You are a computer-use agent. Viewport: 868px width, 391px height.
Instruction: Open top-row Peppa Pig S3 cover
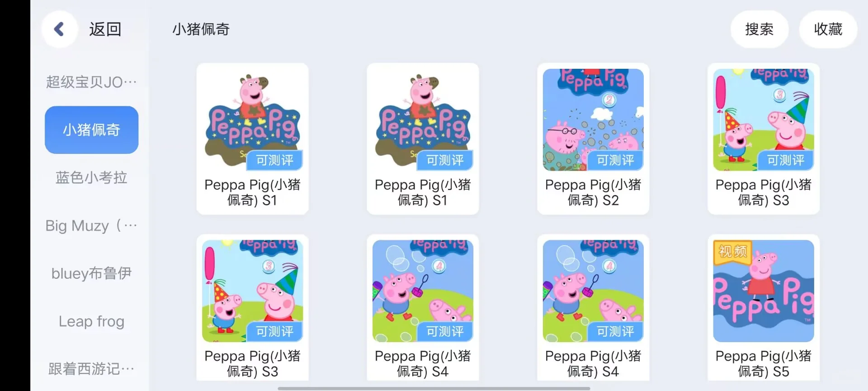coord(764,120)
